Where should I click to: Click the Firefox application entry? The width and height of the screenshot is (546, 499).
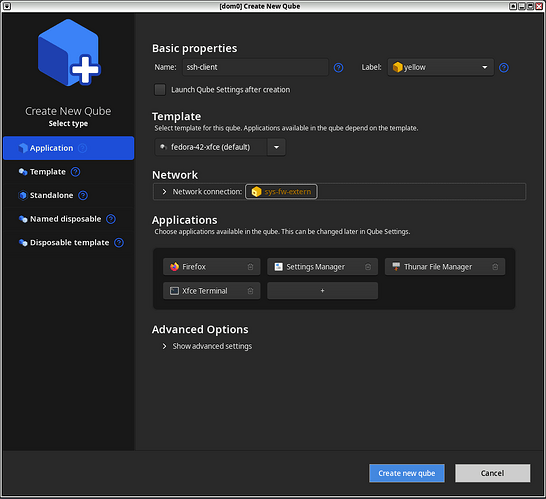[x=212, y=267]
